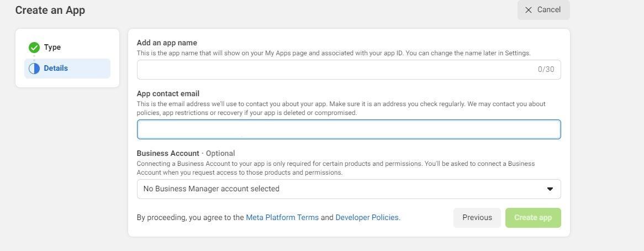Click the 'No Business Manager account selected' text
Viewport: 644px width, 251px height.
[211, 189]
